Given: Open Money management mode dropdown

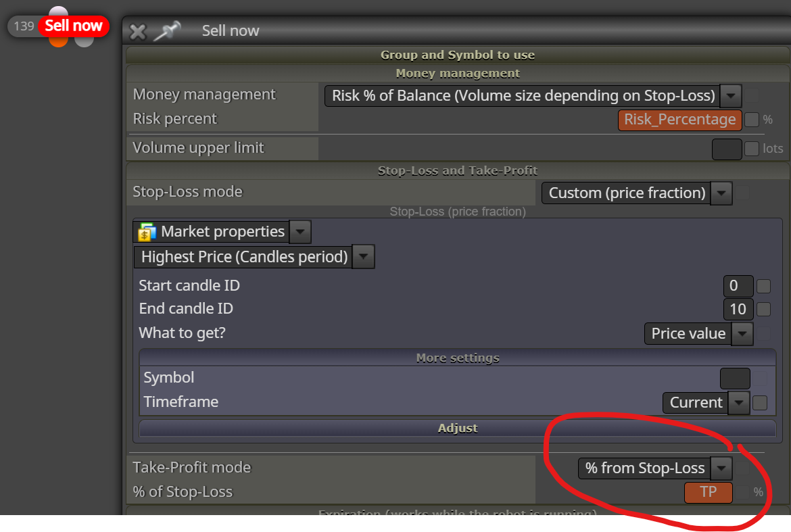Looking at the screenshot, I should (533, 95).
